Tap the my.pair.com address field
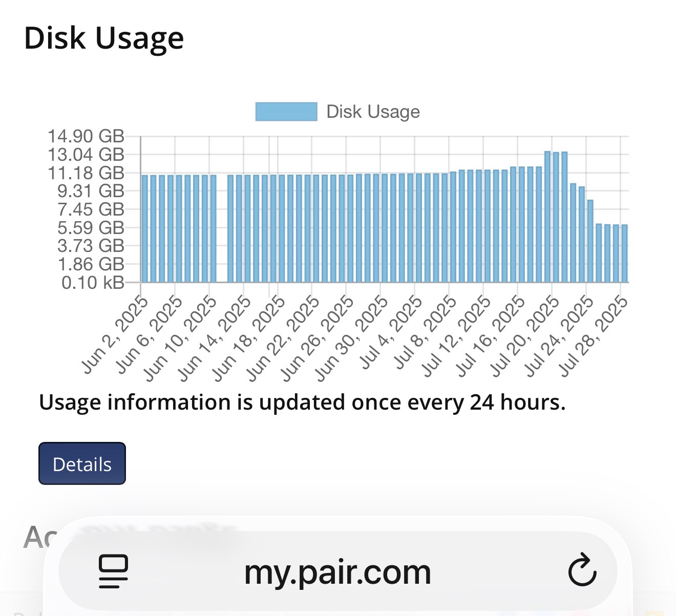Image resolution: width=676 pixels, height=616 pixels. click(337, 571)
